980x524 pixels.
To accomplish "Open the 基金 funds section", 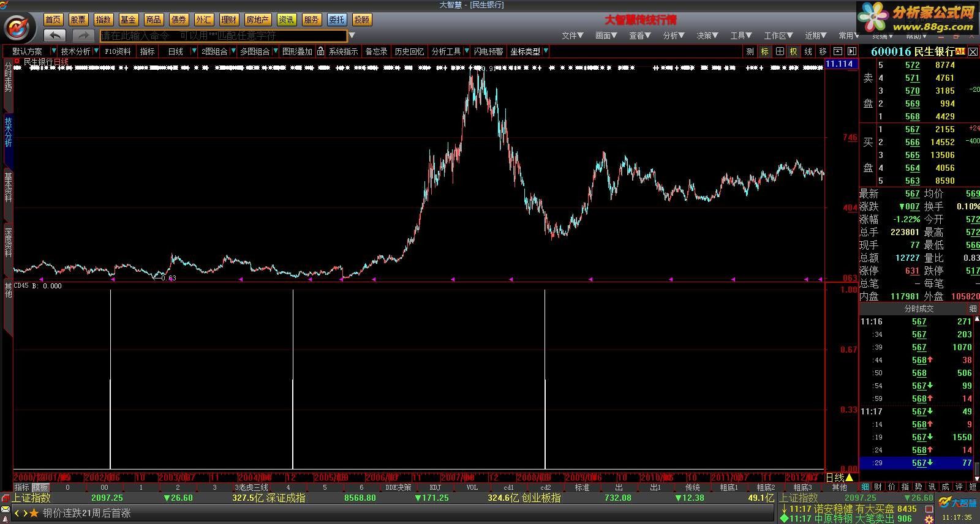I will pyautogui.click(x=129, y=20).
